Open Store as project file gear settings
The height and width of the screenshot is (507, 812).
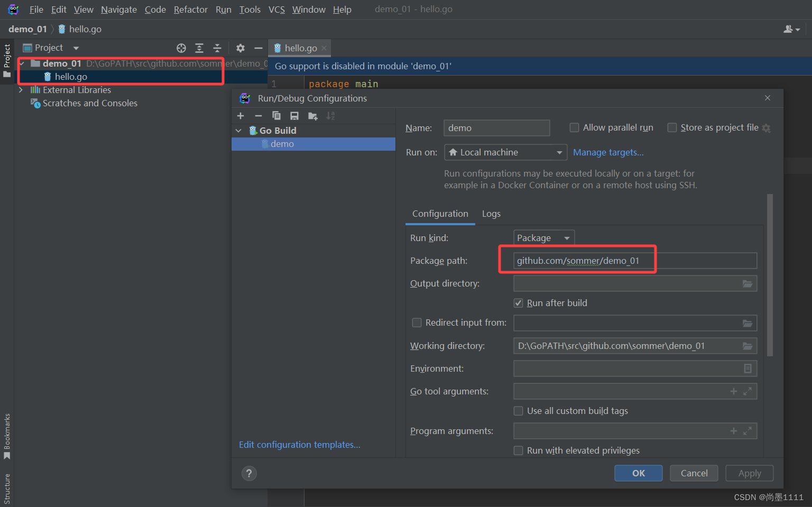[767, 128]
